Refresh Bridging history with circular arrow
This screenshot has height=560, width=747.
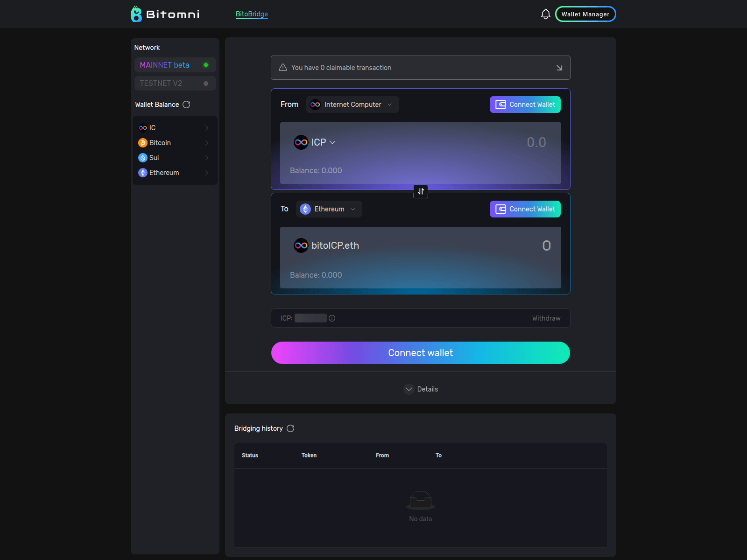(x=290, y=428)
